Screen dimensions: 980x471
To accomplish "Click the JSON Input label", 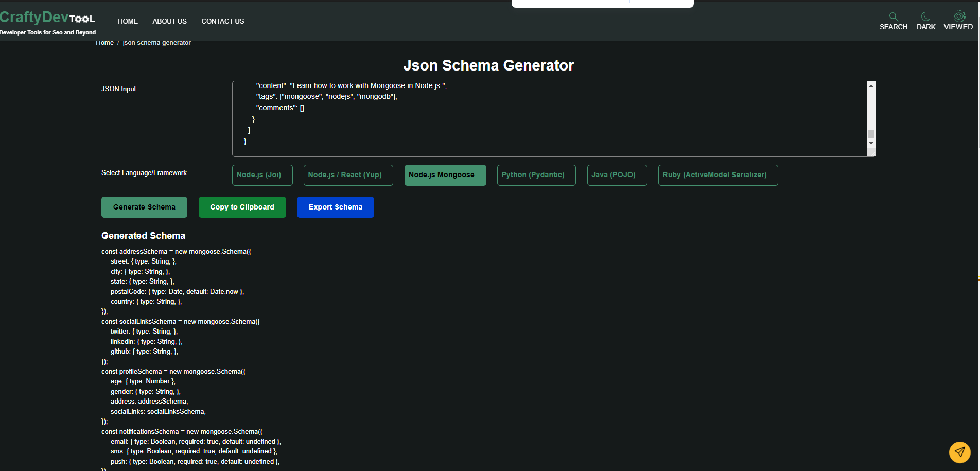I will (x=118, y=89).
